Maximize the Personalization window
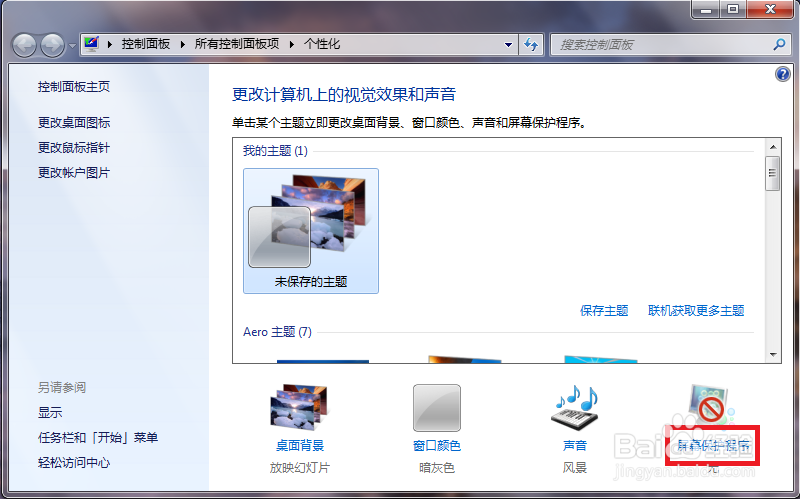Screen dimensions: 800x499 click(733, 9)
